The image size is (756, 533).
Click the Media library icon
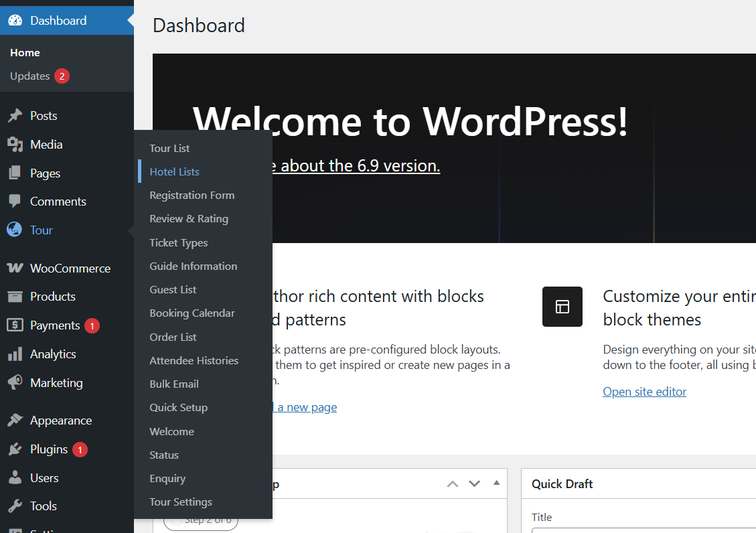[15, 145]
